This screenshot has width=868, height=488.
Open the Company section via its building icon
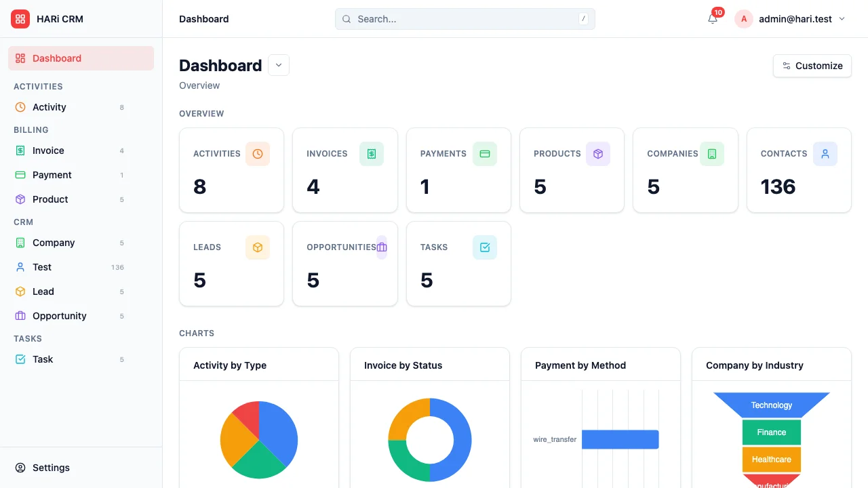tap(20, 243)
